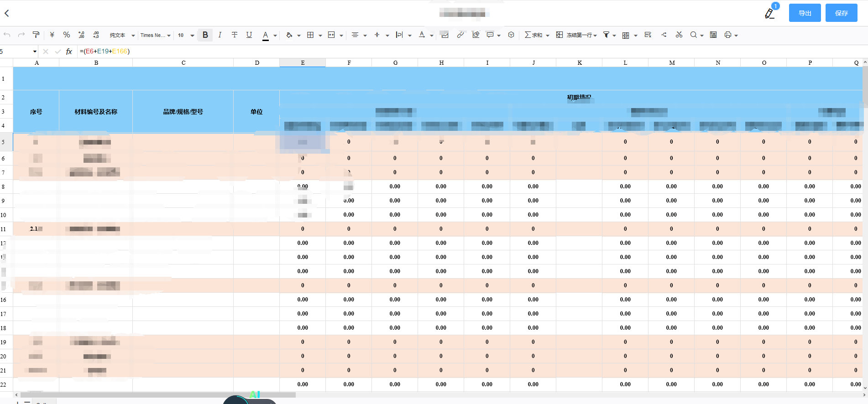Image resolution: width=868 pixels, height=404 pixels.
Task: Open the 求和 sum function menu
Action: [x=537, y=35]
